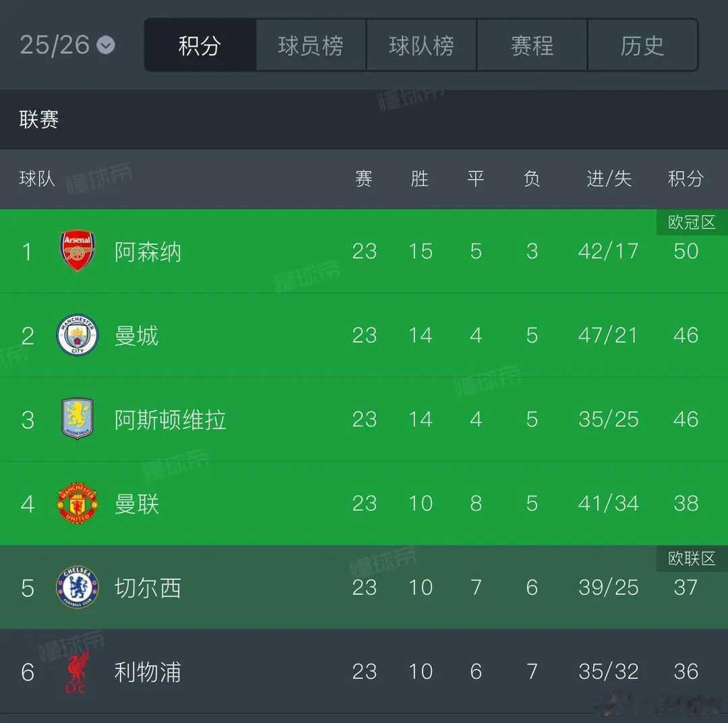Open the 阿森纳 team name link
The width and height of the screenshot is (728, 723).
pyautogui.click(x=148, y=252)
